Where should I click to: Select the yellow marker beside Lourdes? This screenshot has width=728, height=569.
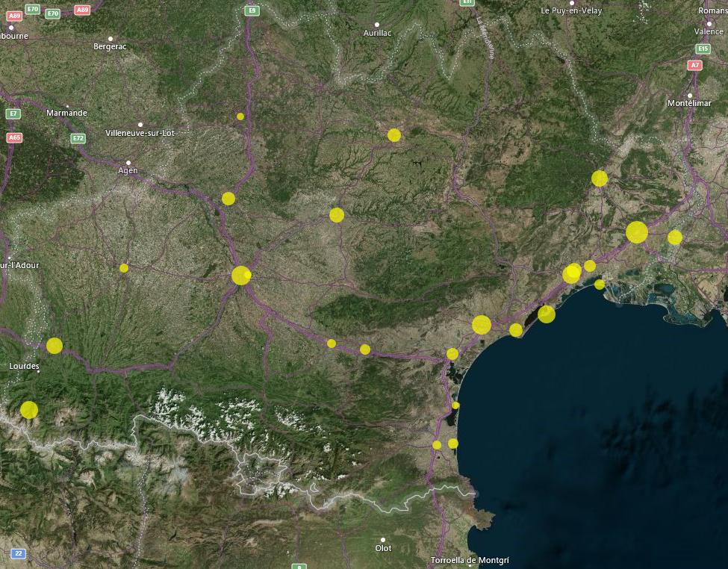(54, 345)
